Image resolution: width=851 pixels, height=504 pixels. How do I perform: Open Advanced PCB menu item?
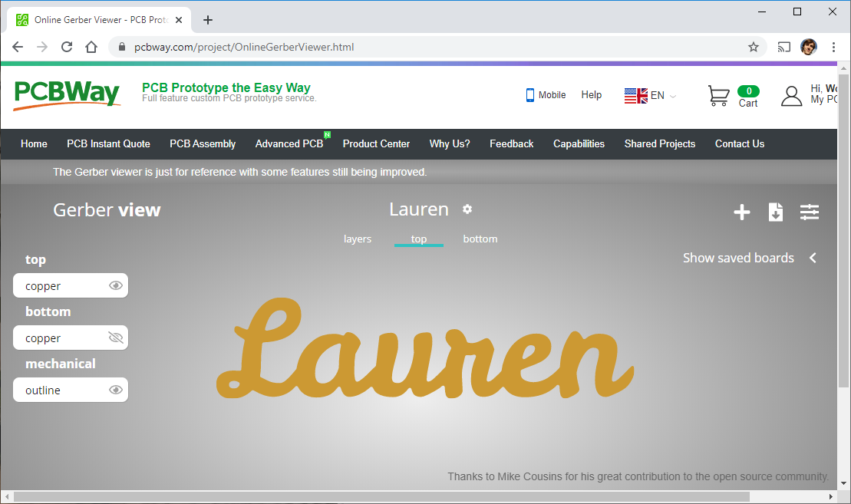(289, 143)
